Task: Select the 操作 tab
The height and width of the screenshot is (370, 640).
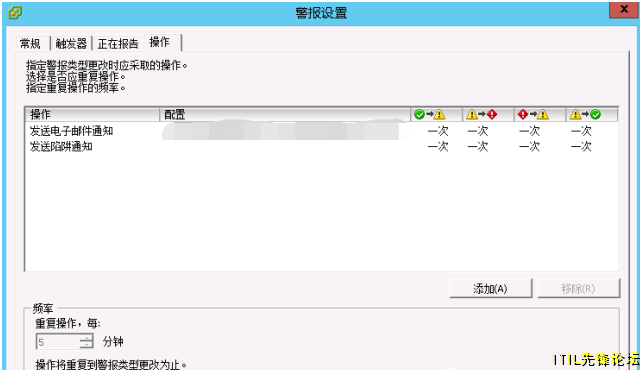Action: (x=162, y=42)
